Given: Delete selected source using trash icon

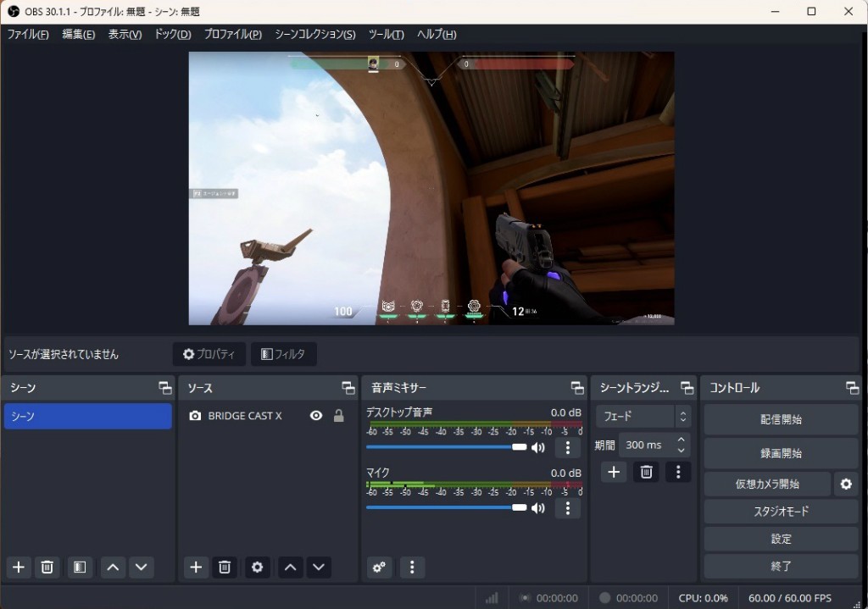Looking at the screenshot, I should 225,567.
